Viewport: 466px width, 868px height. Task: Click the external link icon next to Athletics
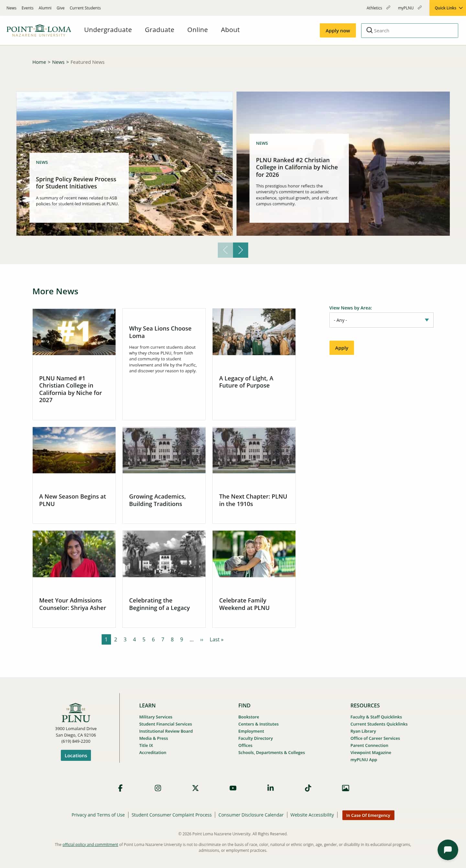[x=388, y=7]
